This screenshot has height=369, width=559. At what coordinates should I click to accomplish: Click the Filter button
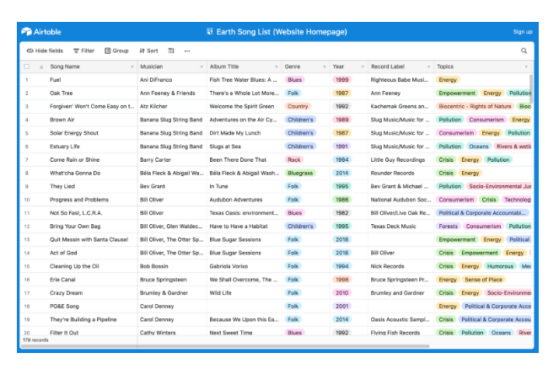[x=84, y=51]
